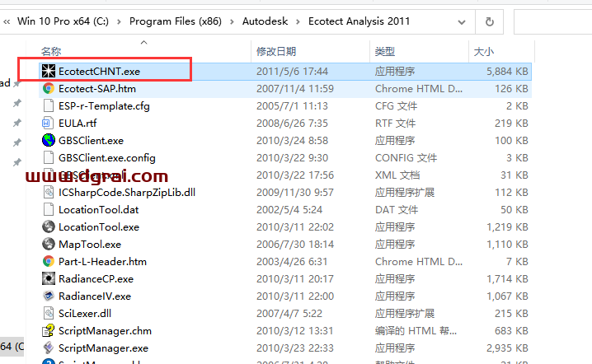The width and height of the screenshot is (592, 364).
Task: Click the type CFG 文件
Action: pyautogui.click(x=396, y=106)
